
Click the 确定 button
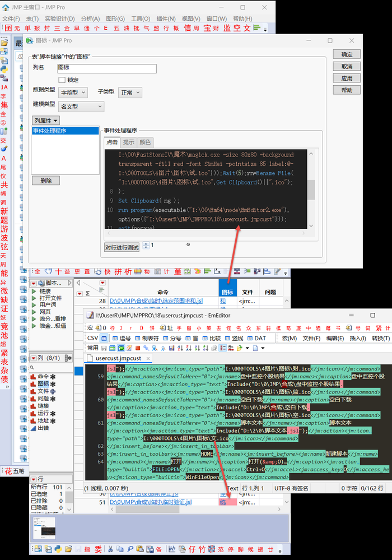[x=347, y=54]
